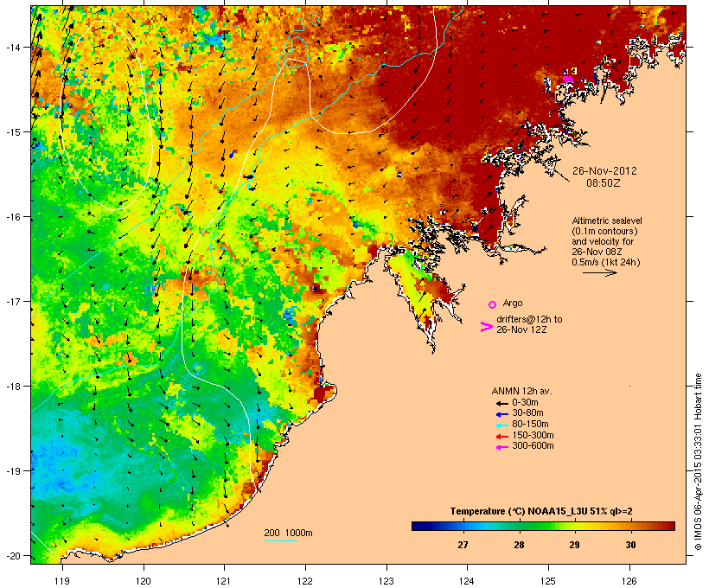This screenshot has height=588, width=709.
Task: Click the magenta 300-600m arrow legend icon
Action: coord(502,447)
